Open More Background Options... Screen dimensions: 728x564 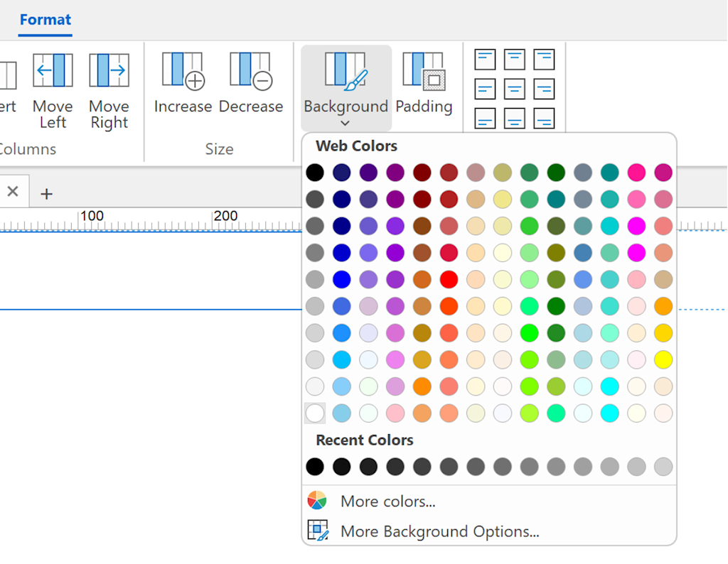pyautogui.click(x=439, y=531)
